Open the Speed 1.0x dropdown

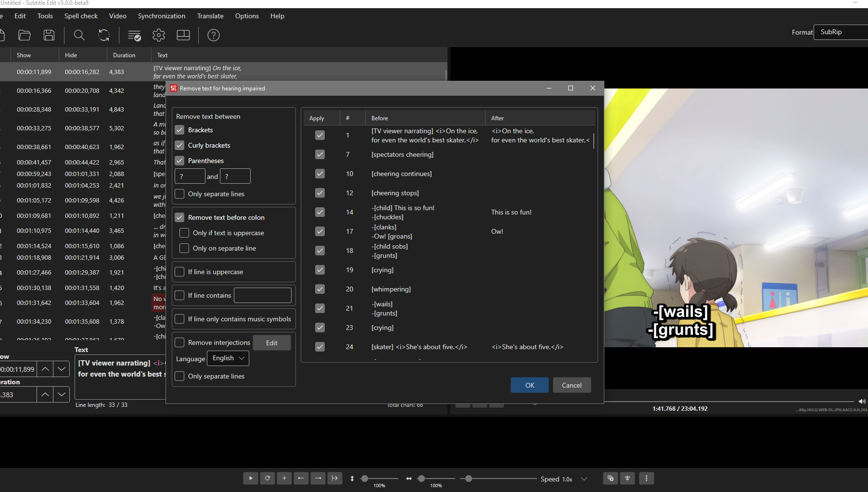click(x=584, y=479)
